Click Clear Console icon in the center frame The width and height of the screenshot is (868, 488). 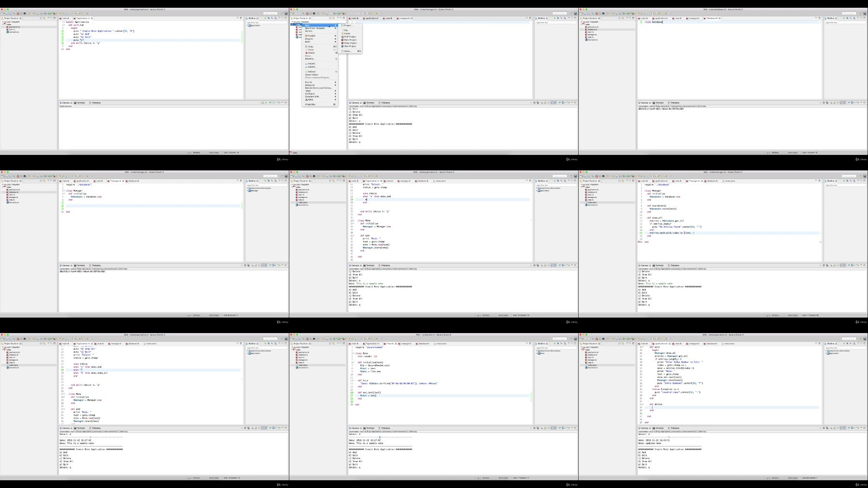(542, 265)
